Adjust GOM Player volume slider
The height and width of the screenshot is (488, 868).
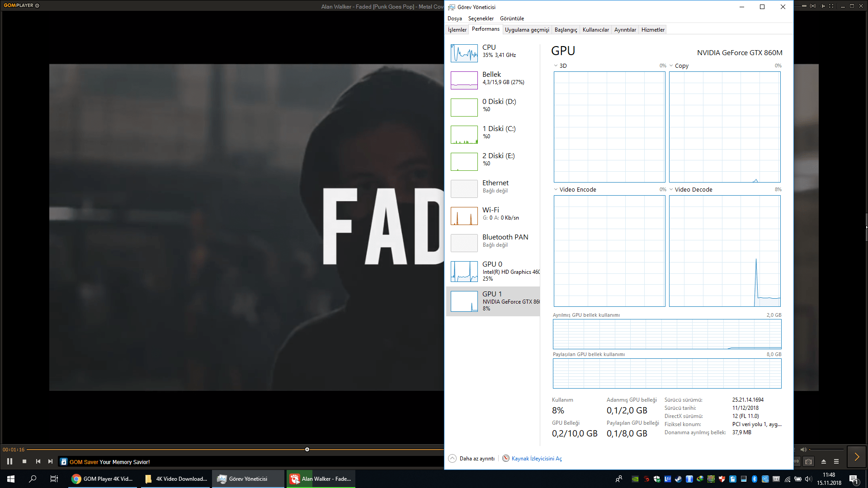tap(826, 449)
